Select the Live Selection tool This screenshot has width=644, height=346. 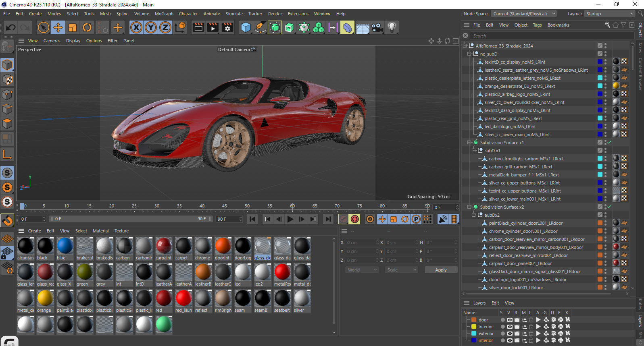coord(43,27)
